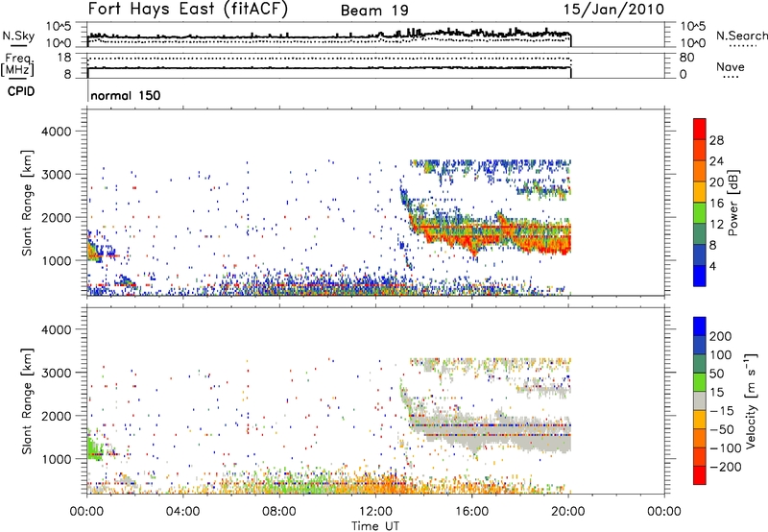Click 'Slant Range [km]' label of power panel
The width and height of the screenshot is (768, 532).
pyautogui.click(x=27, y=203)
